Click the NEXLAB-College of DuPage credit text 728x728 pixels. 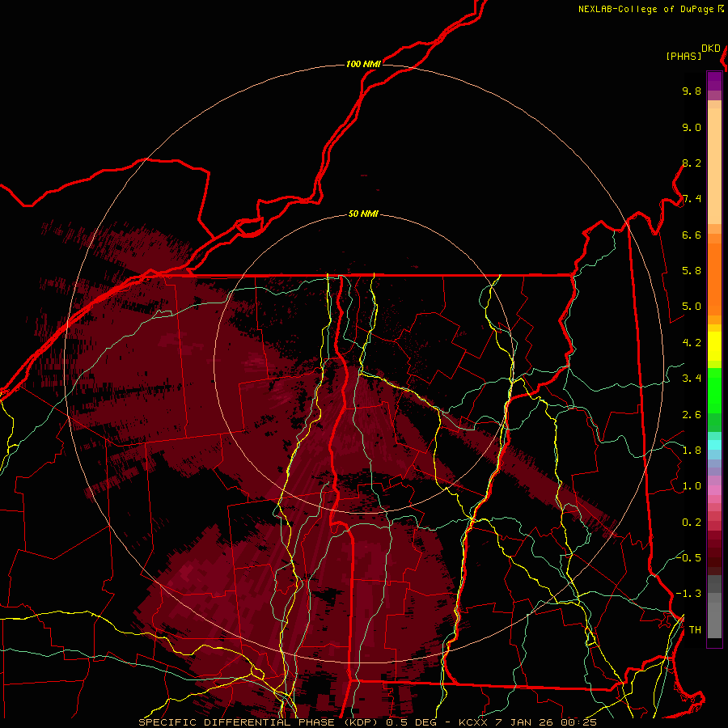pyautogui.click(x=645, y=9)
